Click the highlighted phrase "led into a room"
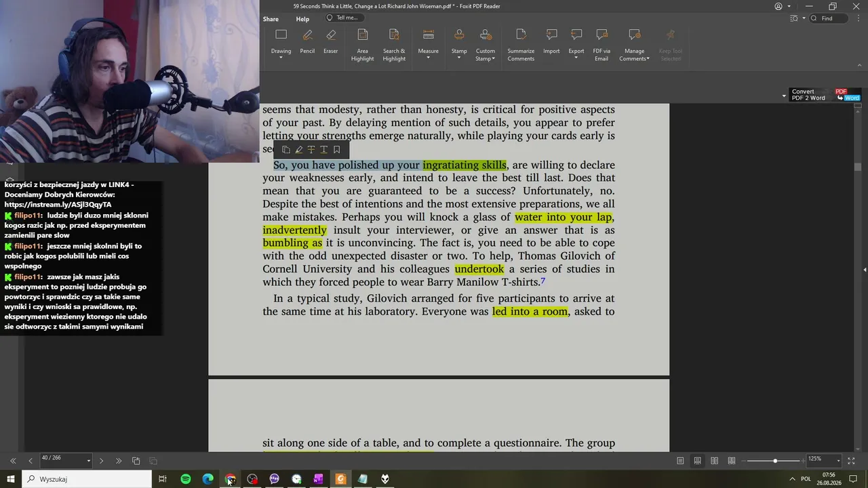The width and height of the screenshot is (868, 488). (x=530, y=312)
